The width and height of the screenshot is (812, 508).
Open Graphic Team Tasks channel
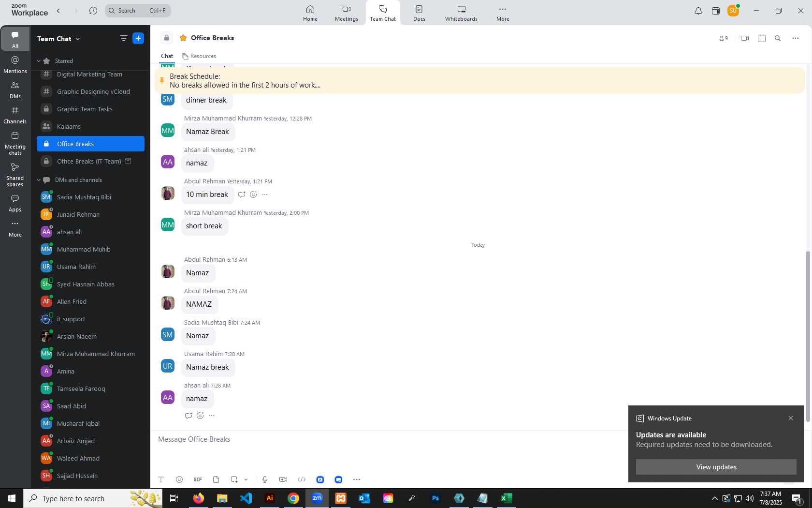point(90,109)
